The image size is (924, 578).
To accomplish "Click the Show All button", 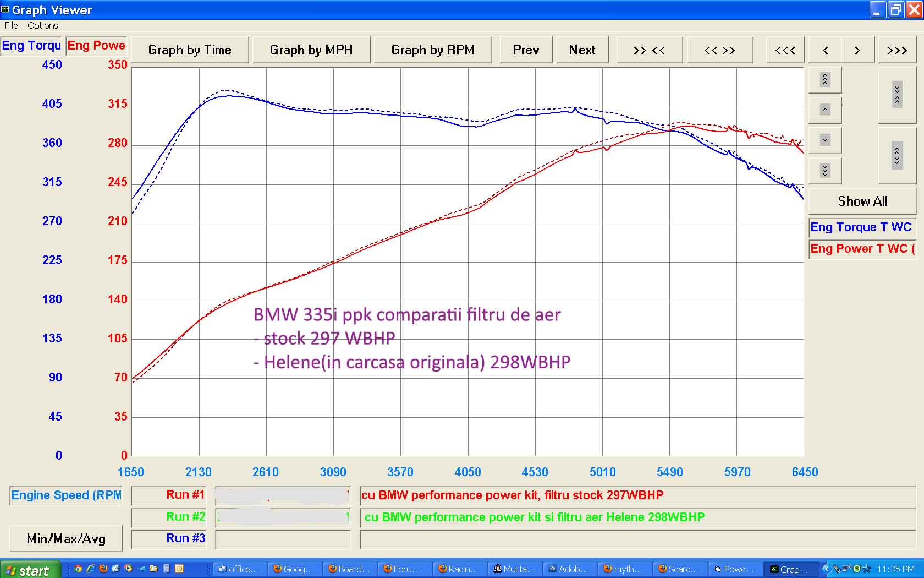I will click(x=862, y=201).
